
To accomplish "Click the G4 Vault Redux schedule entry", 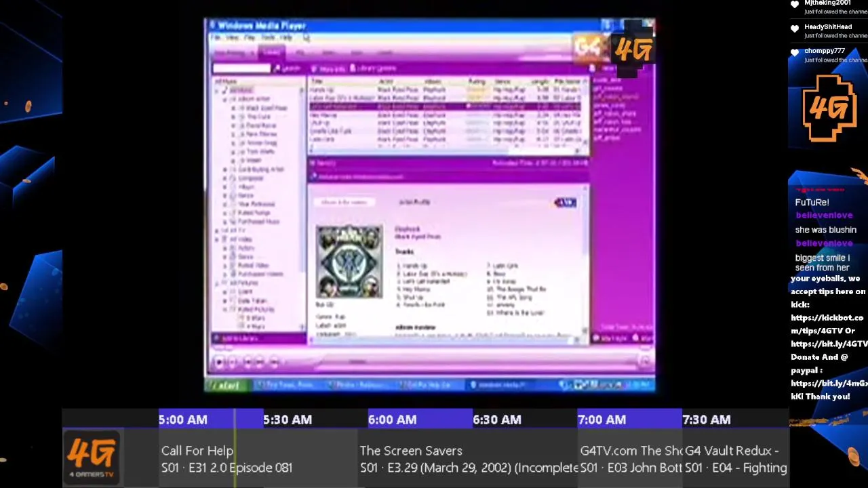I will [x=736, y=459].
